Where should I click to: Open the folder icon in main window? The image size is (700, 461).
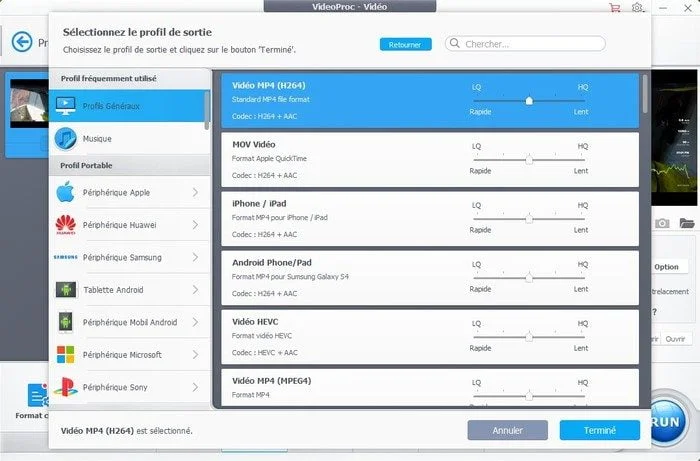coord(687,223)
